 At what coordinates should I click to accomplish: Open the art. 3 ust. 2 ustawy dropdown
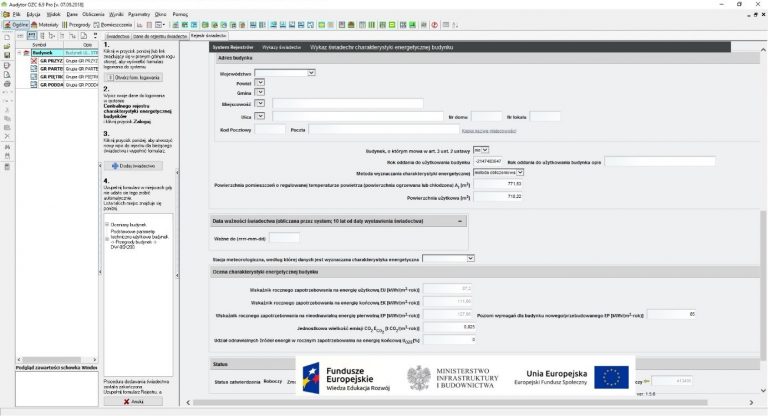(x=481, y=150)
